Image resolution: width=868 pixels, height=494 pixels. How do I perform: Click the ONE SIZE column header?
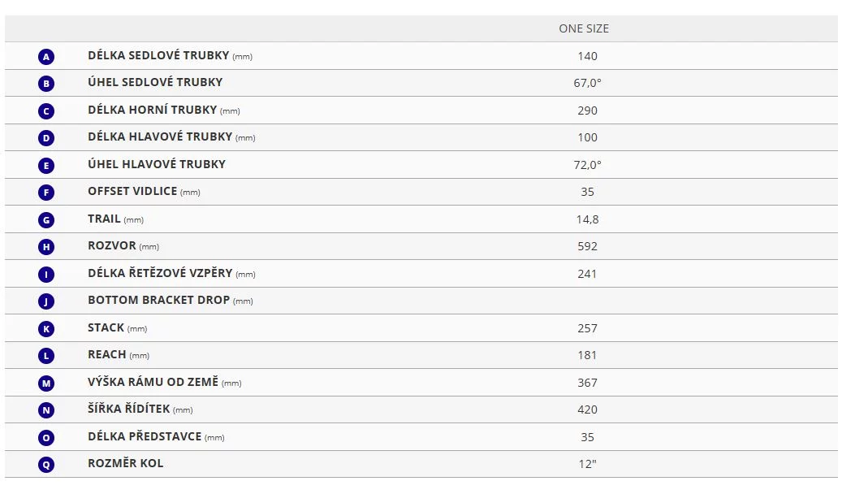click(x=584, y=28)
